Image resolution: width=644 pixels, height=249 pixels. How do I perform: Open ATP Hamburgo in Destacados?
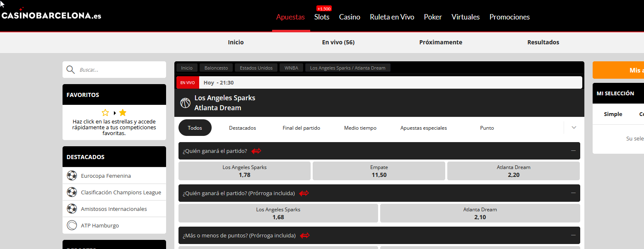point(114,225)
